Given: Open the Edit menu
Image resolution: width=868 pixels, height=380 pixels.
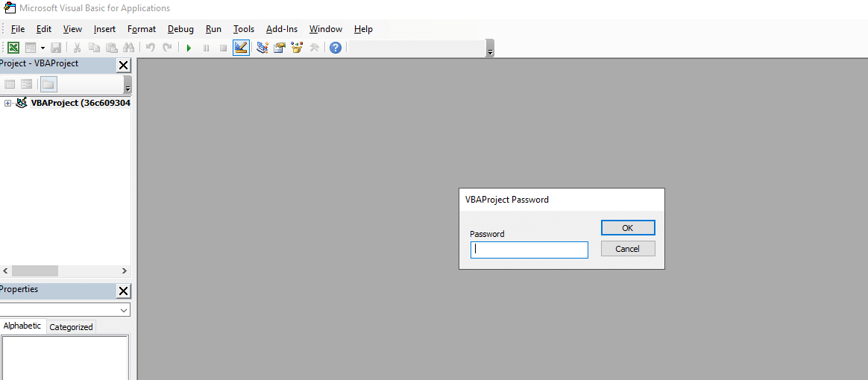Looking at the screenshot, I should (x=44, y=29).
